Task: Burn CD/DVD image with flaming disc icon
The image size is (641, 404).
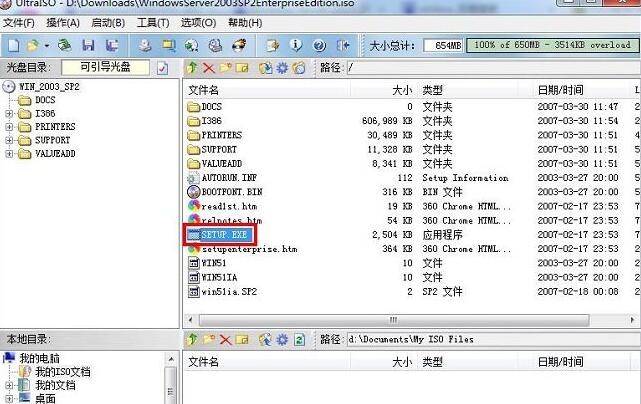Action: pos(239,45)
